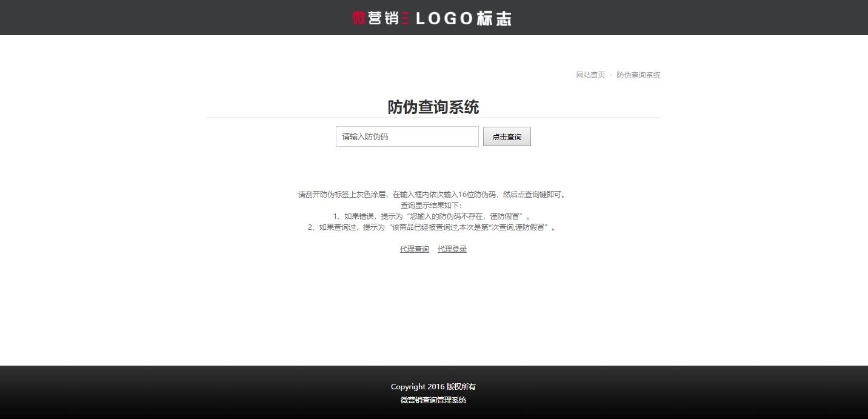Click the breadcrumb separator dot
This screenshot has height=419, width=868.
611,75
